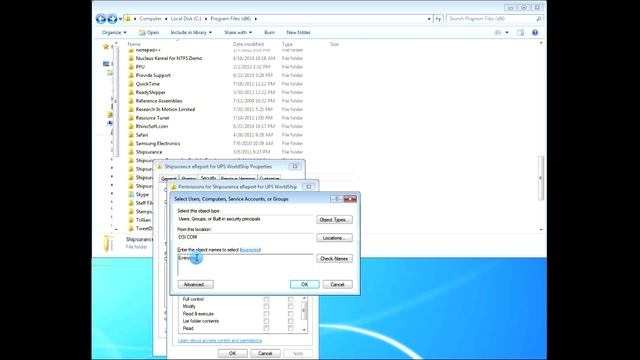Open the recent pages arrow beside forward button

120,19
